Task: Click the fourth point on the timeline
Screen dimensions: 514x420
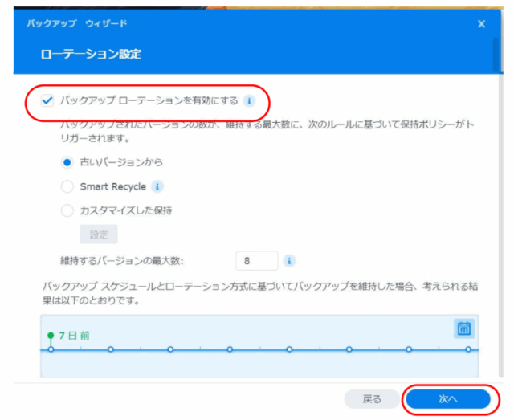Action: [230, 349]
